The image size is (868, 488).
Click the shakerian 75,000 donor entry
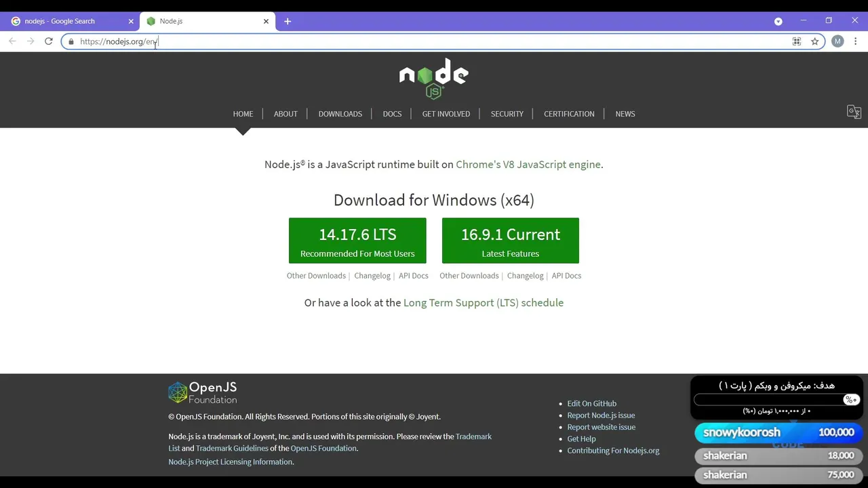pos(778,475)
